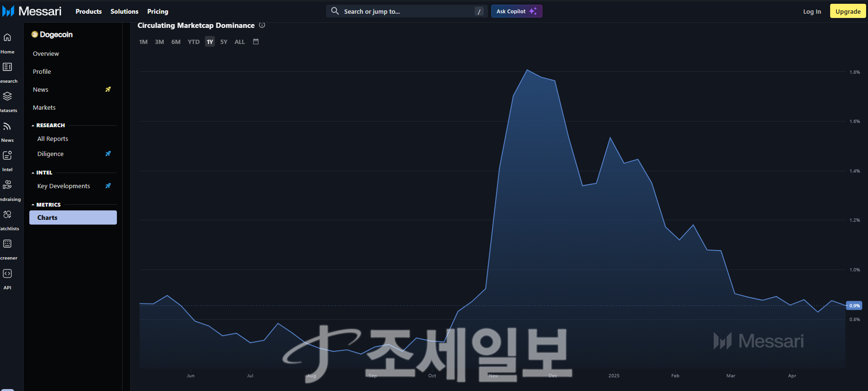
Task: Open the Research sidebar icon
Action: click(7, 67)
